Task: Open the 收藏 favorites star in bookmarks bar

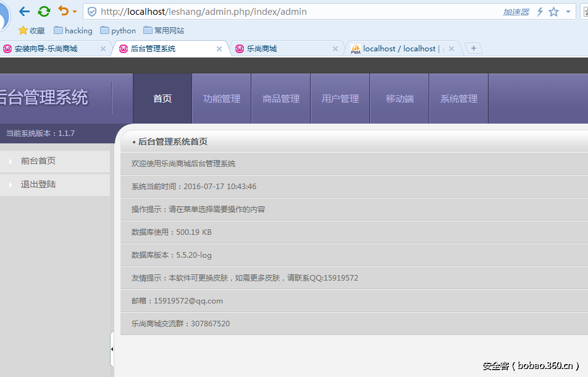Action: pos(31,30)
